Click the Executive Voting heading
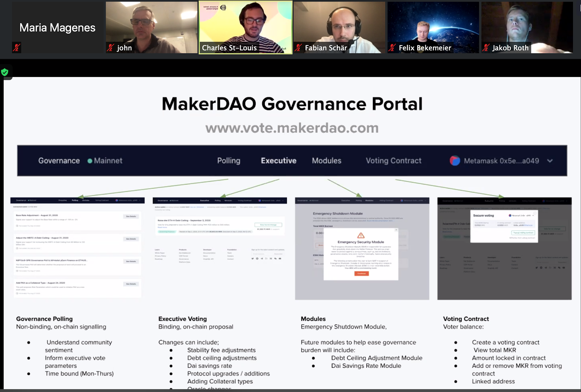The width and height of the screenshot is (581, 392). click(x=183, y=319)
